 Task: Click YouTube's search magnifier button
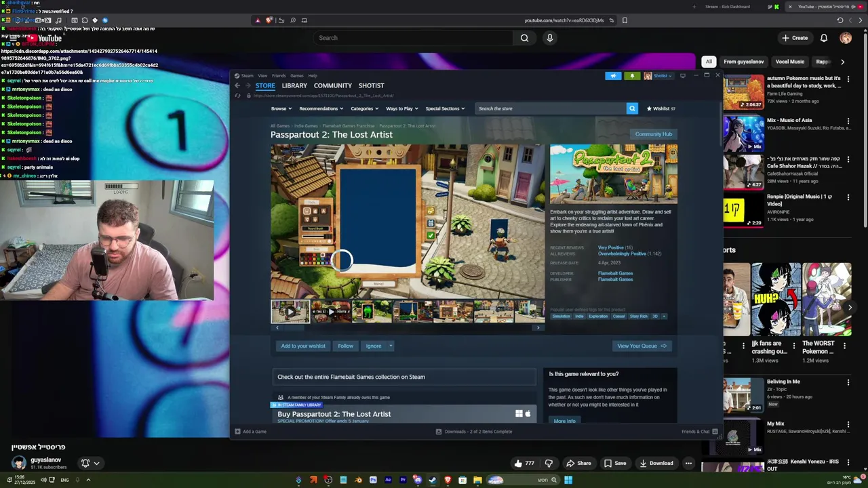point(524,38)
